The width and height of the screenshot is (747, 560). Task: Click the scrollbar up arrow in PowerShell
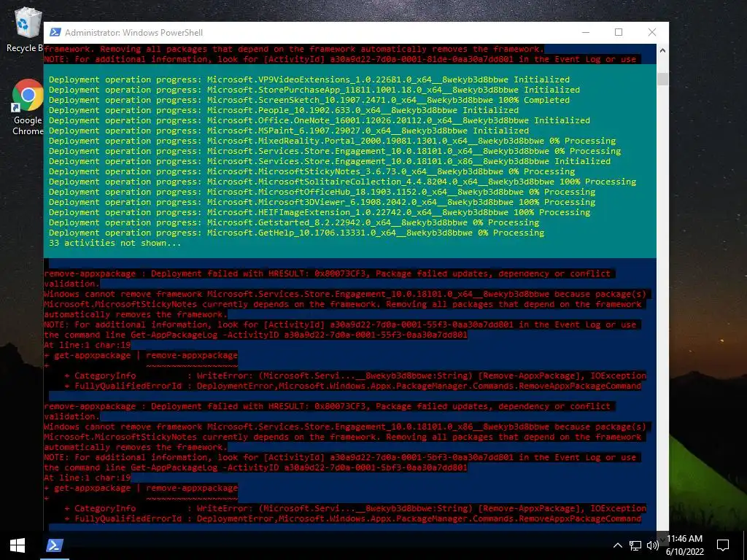(x=662, y=50)
